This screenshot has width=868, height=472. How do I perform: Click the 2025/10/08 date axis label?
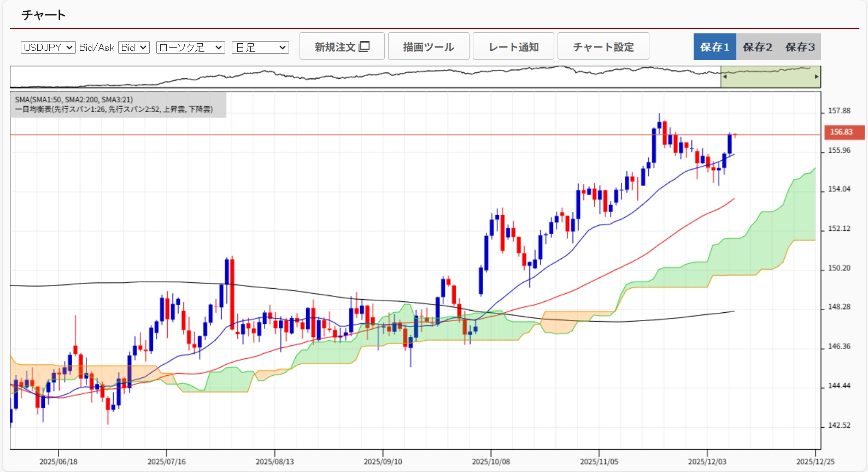pyautogui.click(x=491, y=462)
